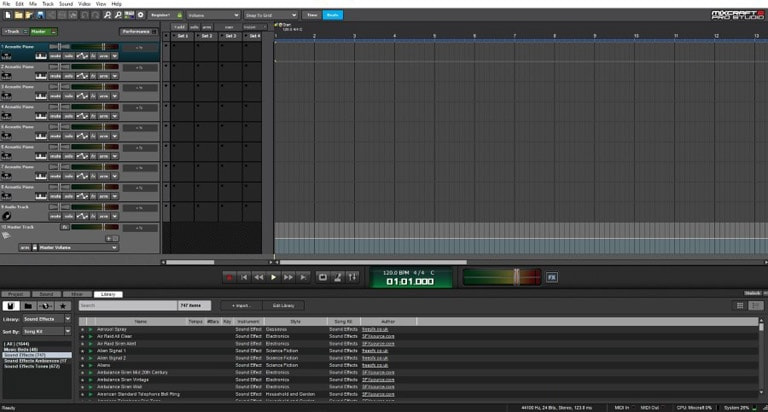Solo track 2 Acoustic Piano
This screenshot has height=412, width=768.
point(70,76)
